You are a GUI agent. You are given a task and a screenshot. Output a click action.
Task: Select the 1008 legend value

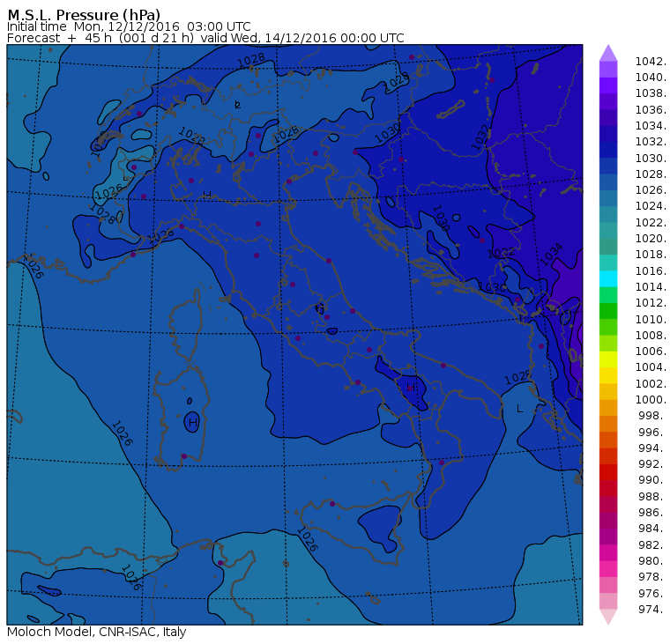(651, 336)
